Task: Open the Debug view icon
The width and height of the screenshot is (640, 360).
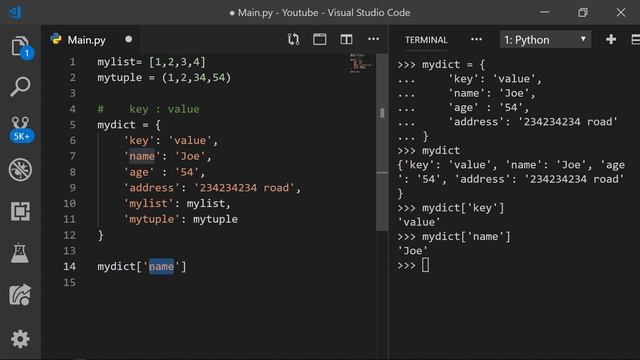Action: tap(20, 170)
